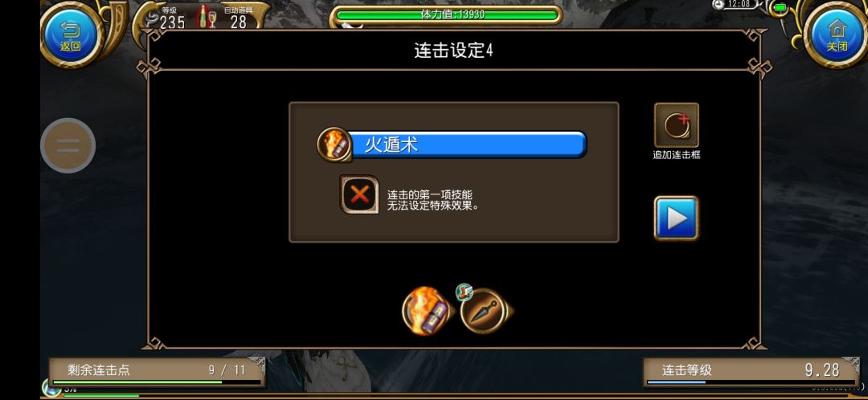Tap the 连击设定4 title header

453,51
